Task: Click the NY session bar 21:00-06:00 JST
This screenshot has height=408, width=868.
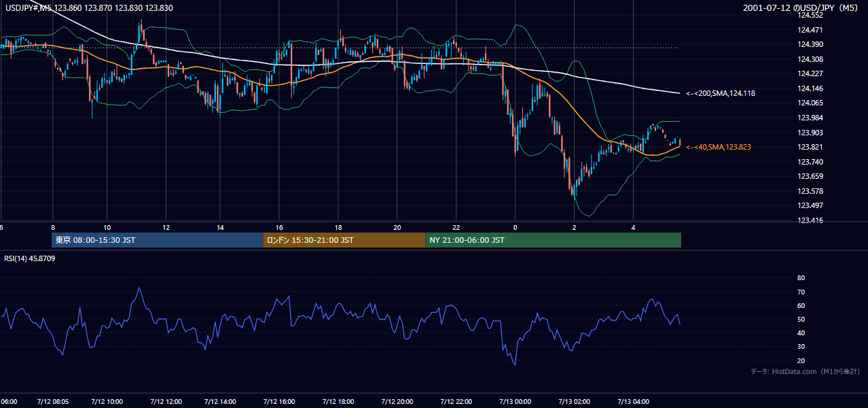Action: [553, 240]
